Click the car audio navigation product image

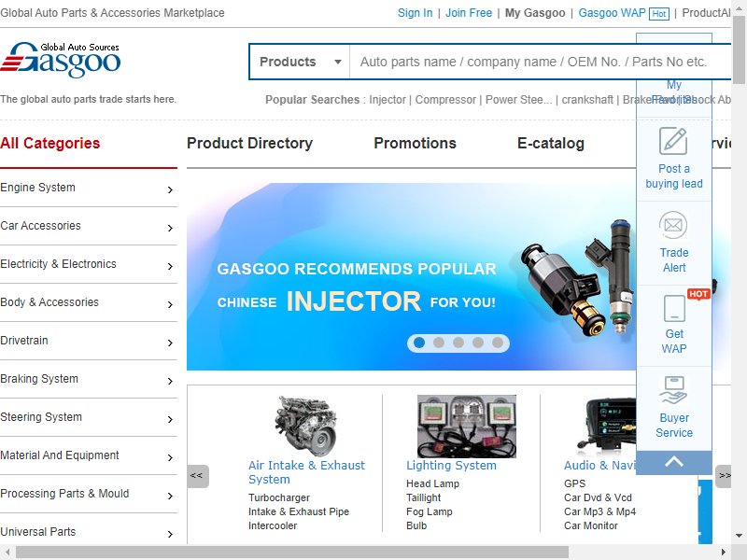[x=606, y=427]
